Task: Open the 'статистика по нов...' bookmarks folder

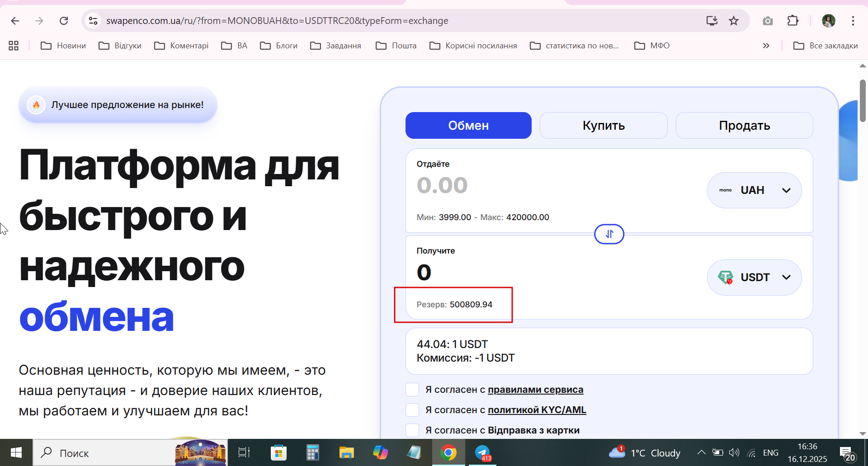Action: (x=575, y=46)
